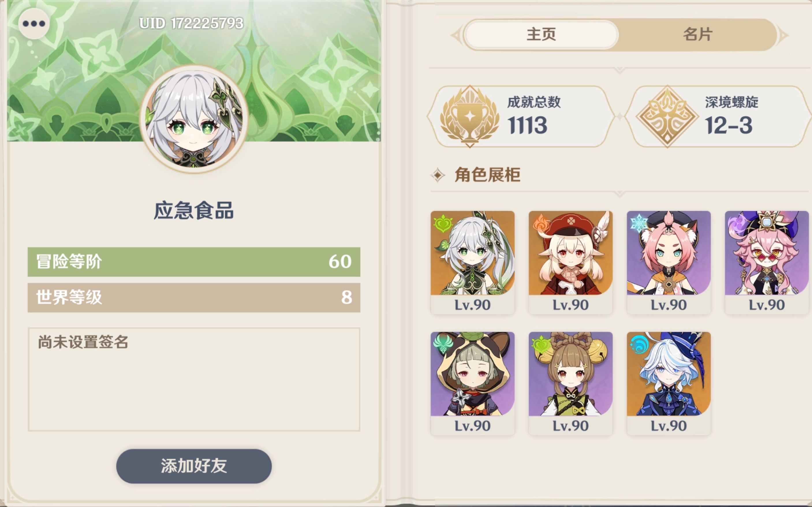Open the Spiral Abyss diamond emblem
The image size is (812, 507).
click(x=667, y=116)
